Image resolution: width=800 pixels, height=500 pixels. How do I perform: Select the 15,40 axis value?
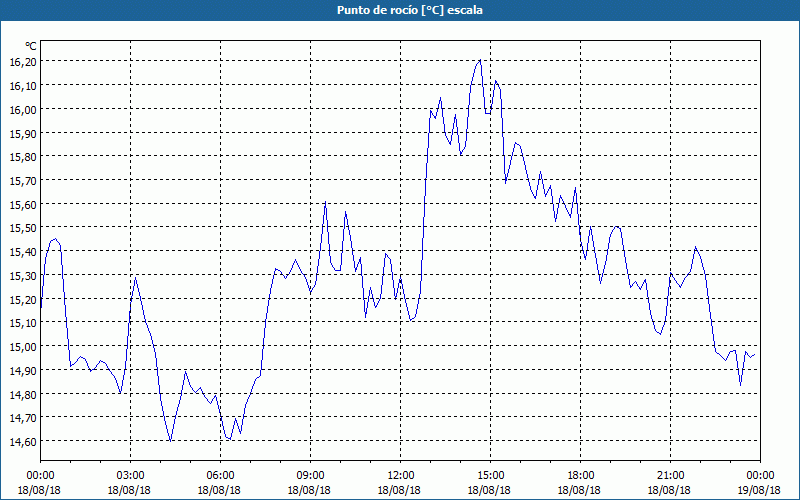tap(23, 252)
